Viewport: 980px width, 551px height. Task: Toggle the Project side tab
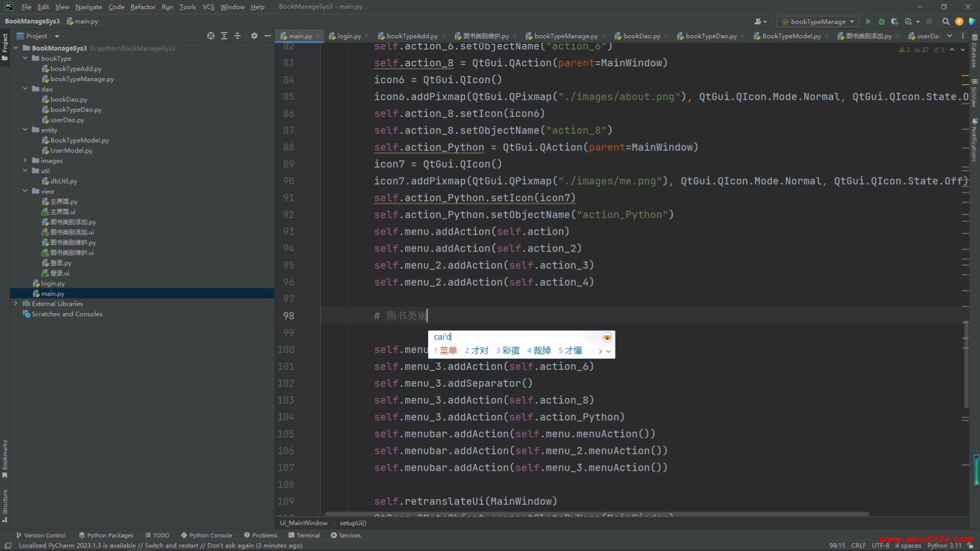click(x=5, y=47)
